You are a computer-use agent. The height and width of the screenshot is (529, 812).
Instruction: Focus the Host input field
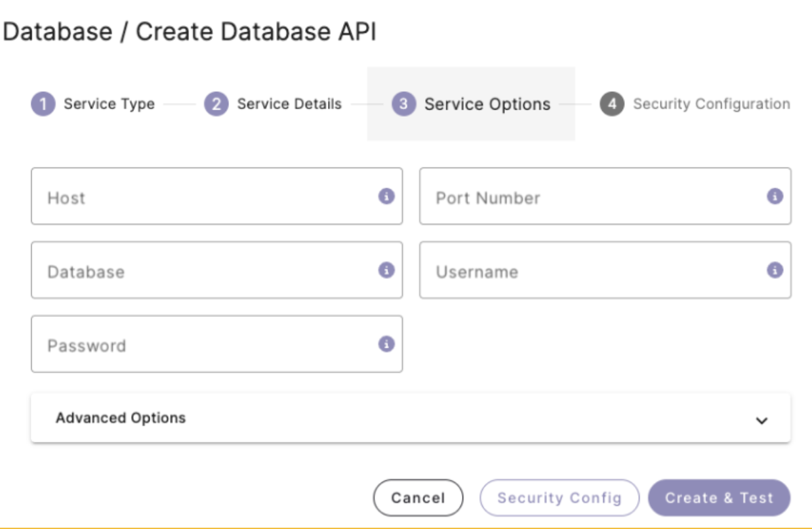203,197
